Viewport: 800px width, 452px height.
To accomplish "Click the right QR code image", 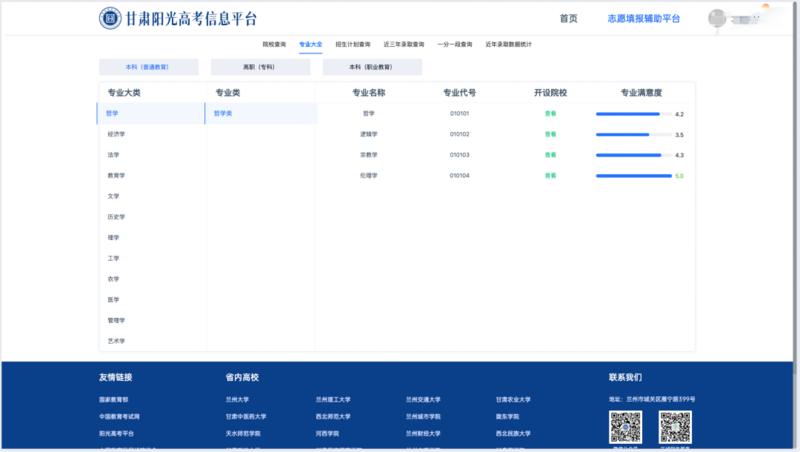I will pyautogui.click(x=675, y=426).
